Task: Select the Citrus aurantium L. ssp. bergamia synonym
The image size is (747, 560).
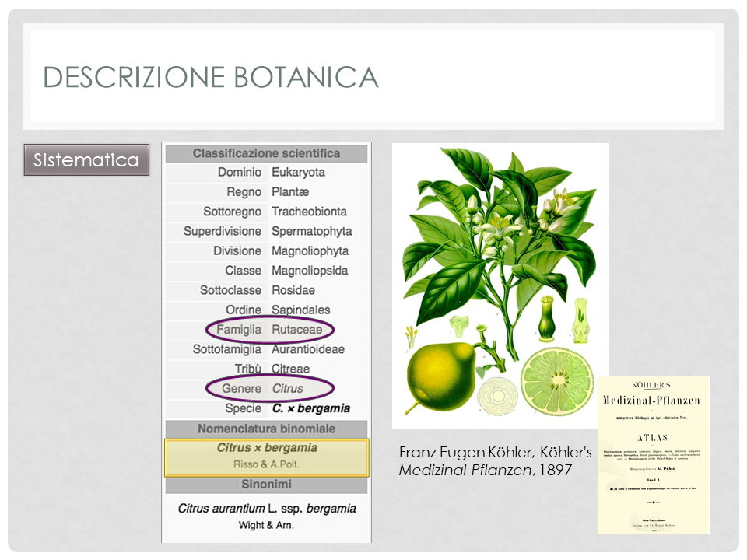Action: (x=267, y=509)
